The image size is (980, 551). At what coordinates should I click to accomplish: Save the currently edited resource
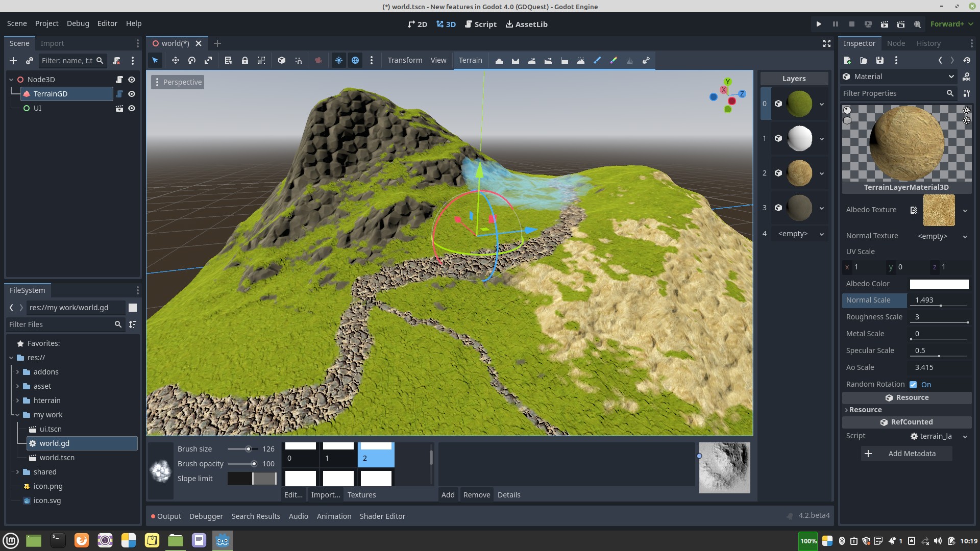[x=880, y=60]
